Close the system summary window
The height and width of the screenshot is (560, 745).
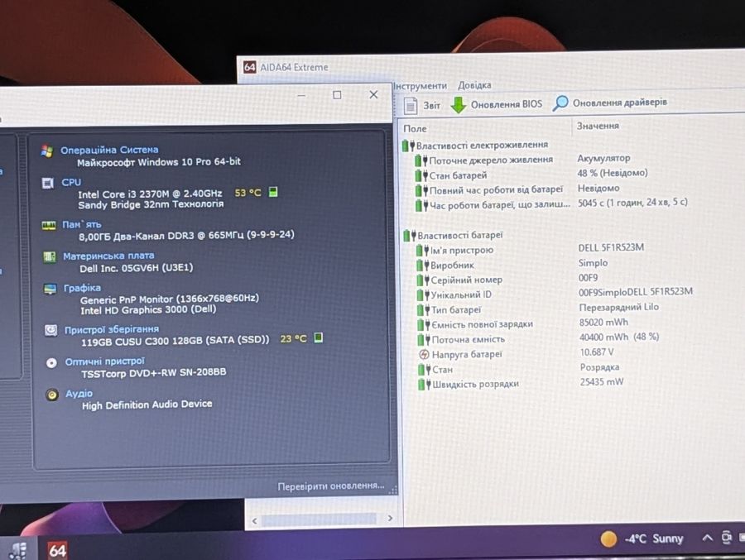pos(373,94)
